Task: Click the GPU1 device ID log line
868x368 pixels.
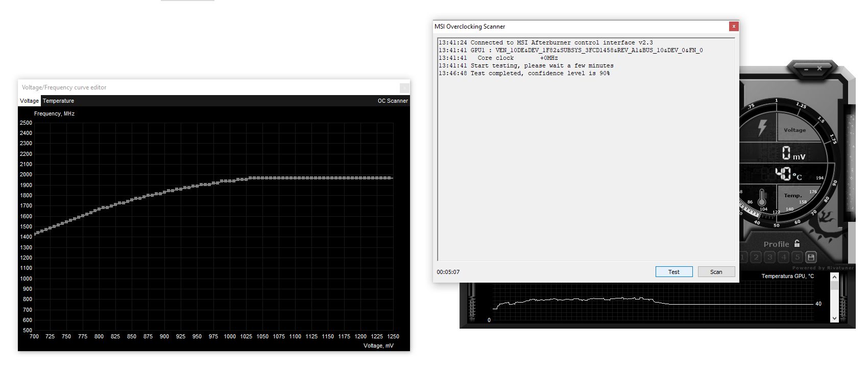Action: pyautogui.click(x=571, y=50)
